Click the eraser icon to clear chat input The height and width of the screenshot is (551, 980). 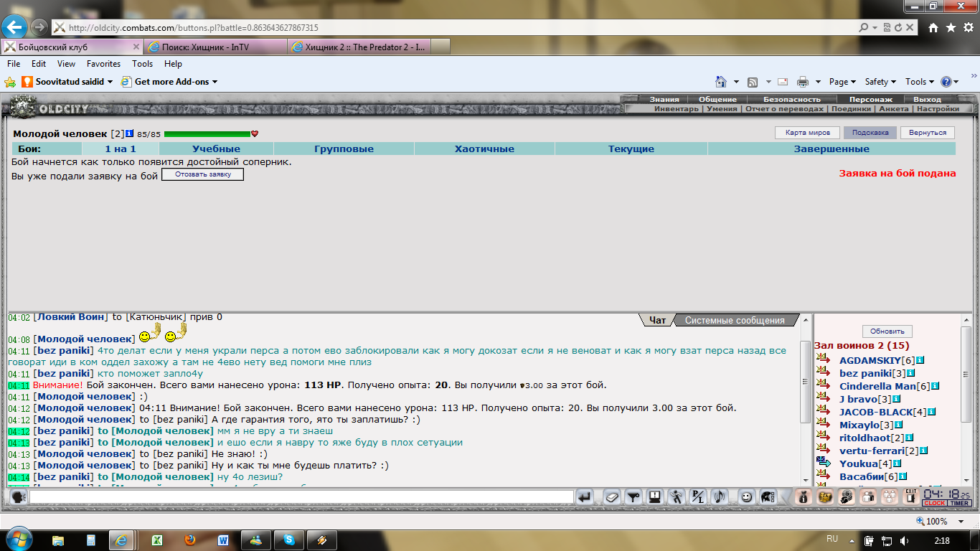coord(611,496)
